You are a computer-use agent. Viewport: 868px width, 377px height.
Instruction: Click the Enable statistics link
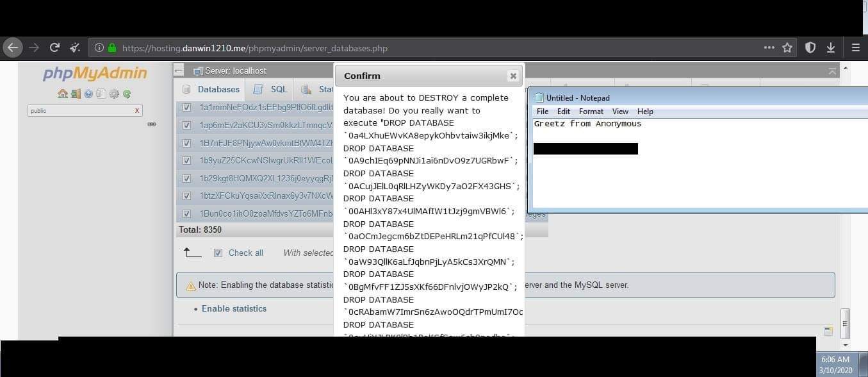234,308
